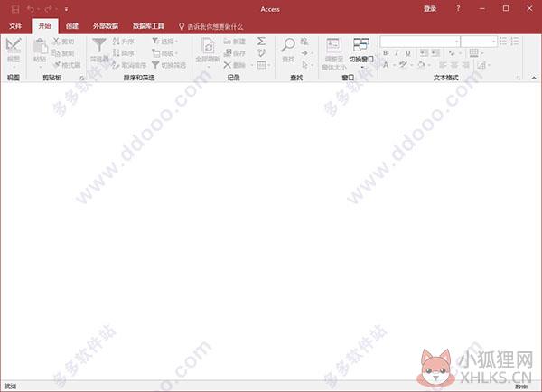Click the ? help button
542x392 pixels.
tap(458, 9)
